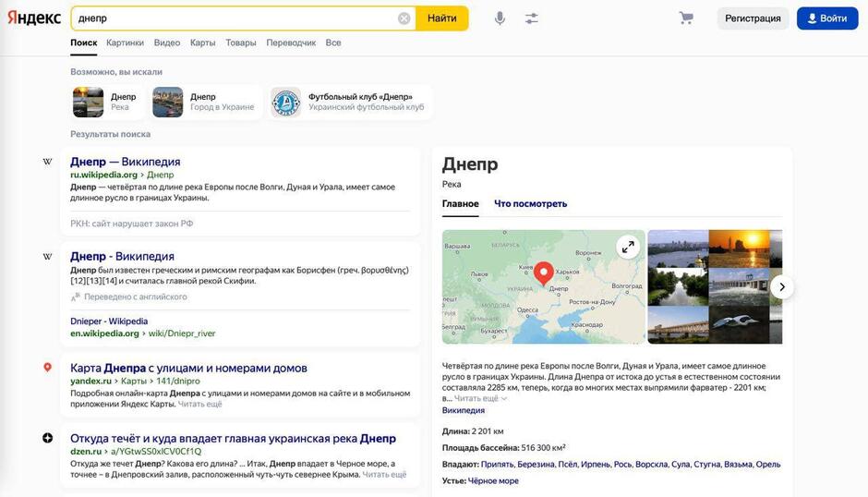
Task: Open Откуда течёт и куда впадает result
Action: pos(233,438)
